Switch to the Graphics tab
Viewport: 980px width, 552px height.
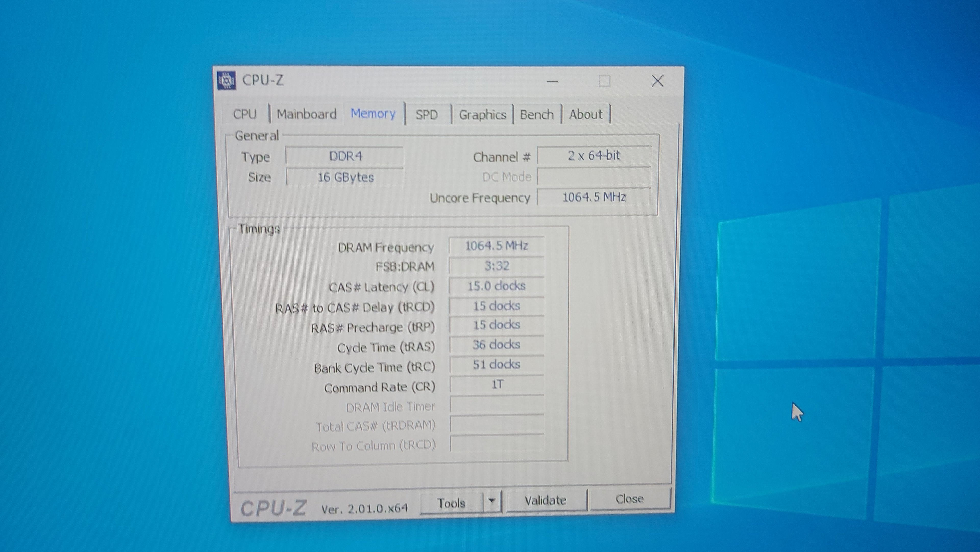tap(482, 115)
